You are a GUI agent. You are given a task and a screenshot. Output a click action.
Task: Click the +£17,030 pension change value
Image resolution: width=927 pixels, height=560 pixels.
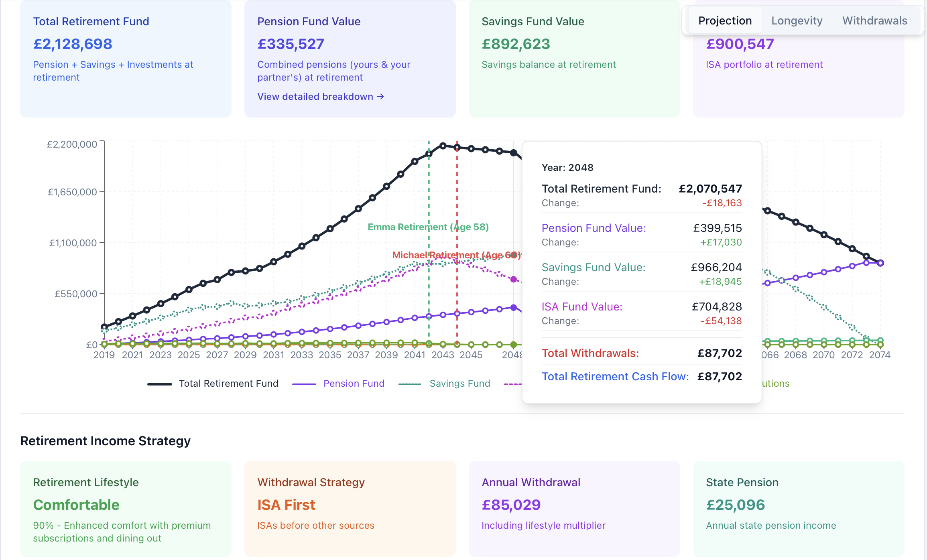tap(721, 242)
